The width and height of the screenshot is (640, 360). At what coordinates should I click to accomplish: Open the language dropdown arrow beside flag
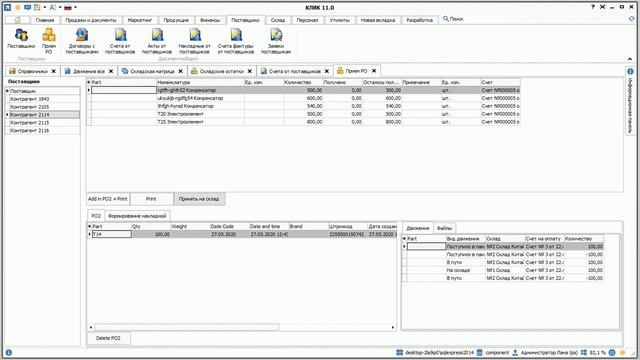pyautogui.click(x=76, y=7)
